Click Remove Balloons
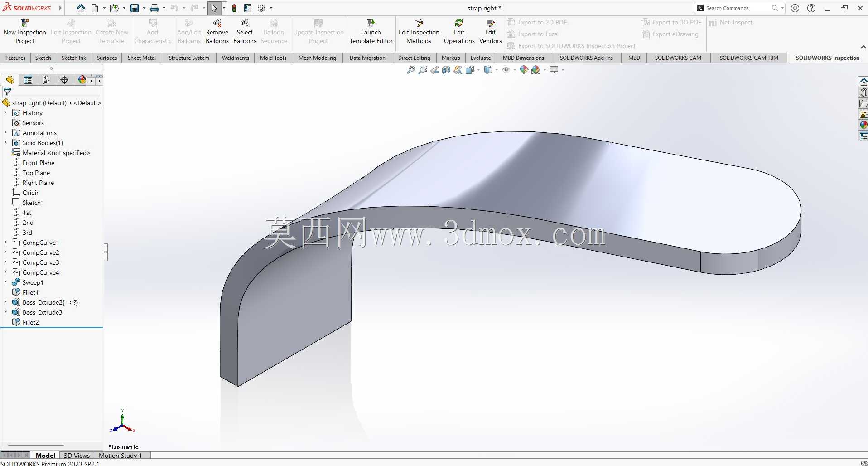Image resolution: width=868 pixels, height=466 pixels. [x=217, y=31]
